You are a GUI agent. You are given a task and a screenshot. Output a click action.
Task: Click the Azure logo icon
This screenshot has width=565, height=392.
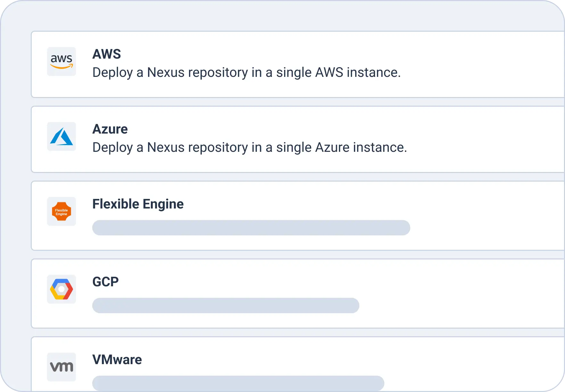(61, 136)
